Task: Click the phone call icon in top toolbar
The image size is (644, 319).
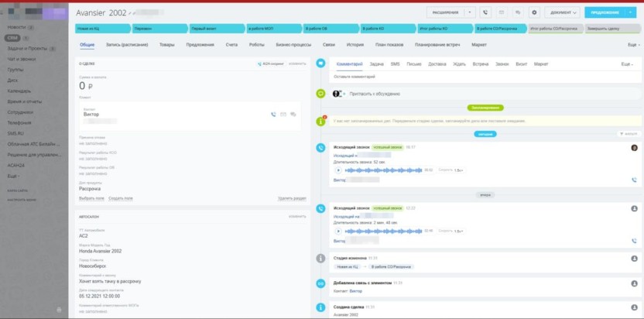Action: tap(485, 12)
